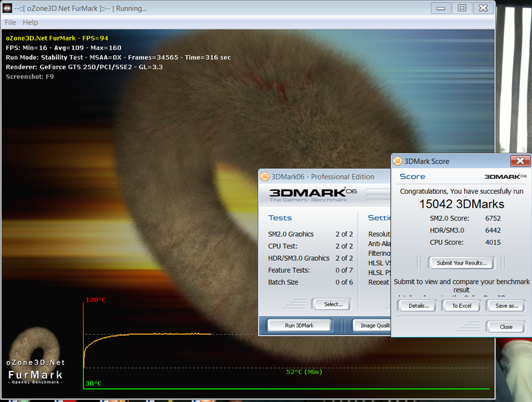Click the Screenshot: F9 text

[30, 76]
